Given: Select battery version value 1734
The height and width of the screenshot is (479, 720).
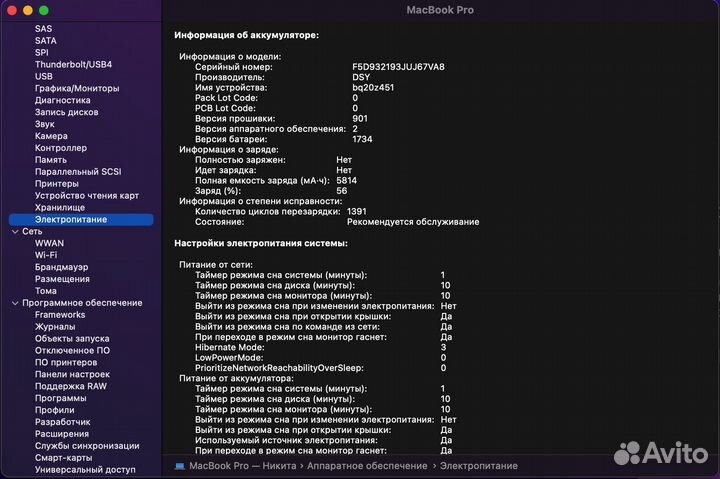Looking at the screenshot, I should (x=362, y=139).
